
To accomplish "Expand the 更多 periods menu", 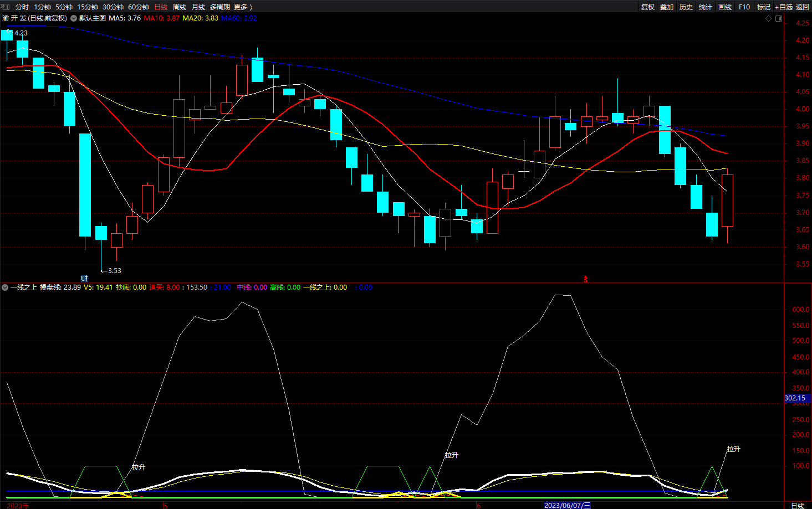I will click(x=243, y=7).
